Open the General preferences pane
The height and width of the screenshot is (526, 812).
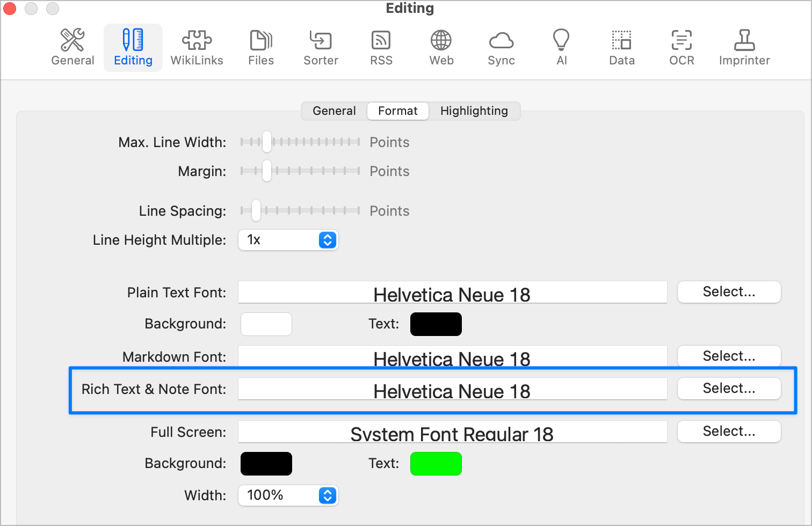(73, 48)
